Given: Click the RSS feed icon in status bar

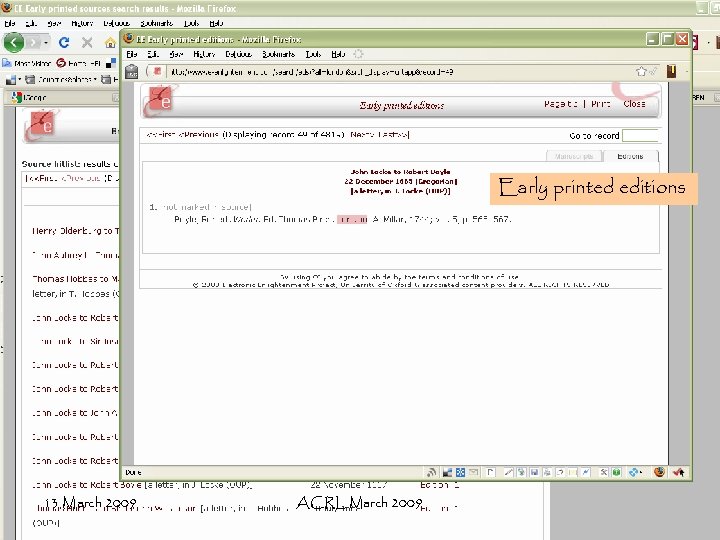Looking at the screenshot, I should coord(431,472).
